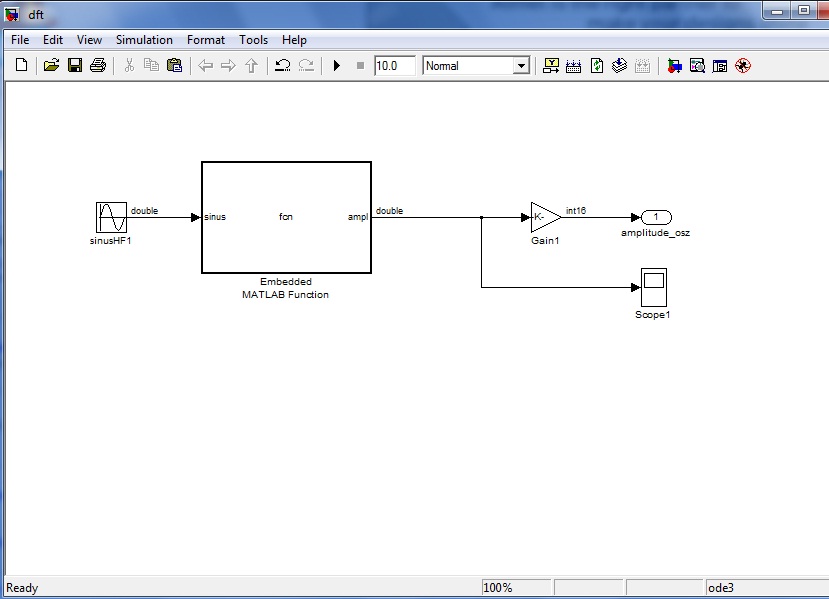
Task: Expand the Normal simulation mode dropdown
Action: tap(520, 66)
